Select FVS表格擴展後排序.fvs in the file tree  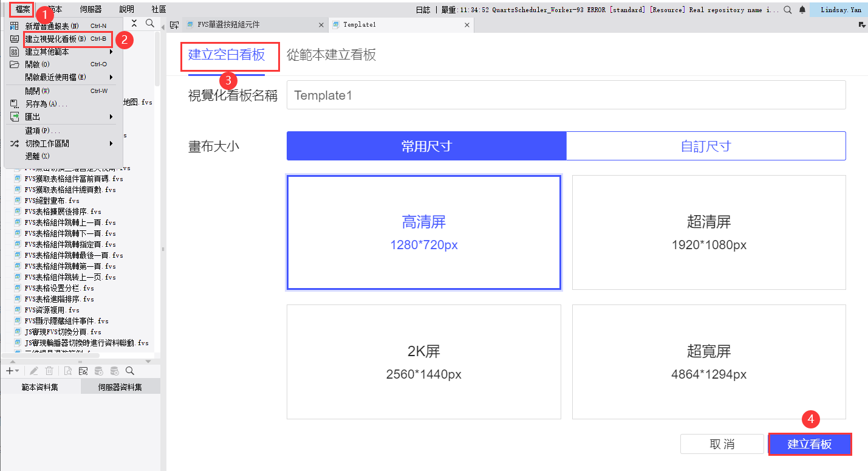pyautogui.click(x=63, y=211)
